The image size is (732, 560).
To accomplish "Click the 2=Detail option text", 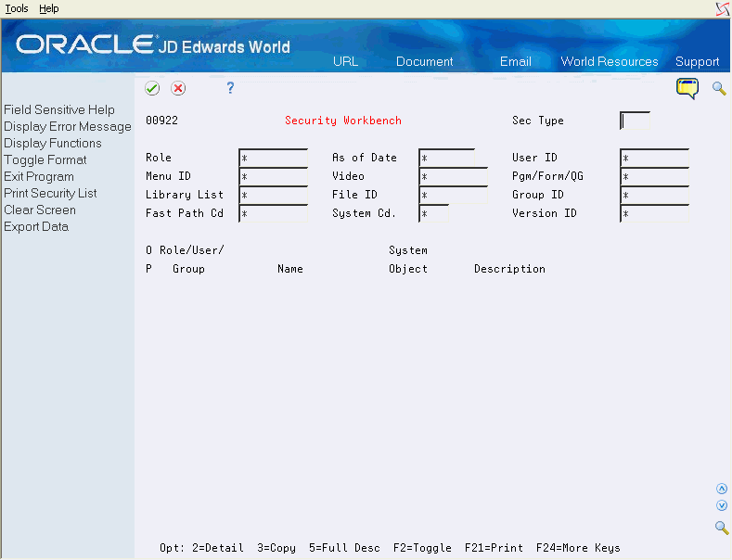I will (218, 548).
